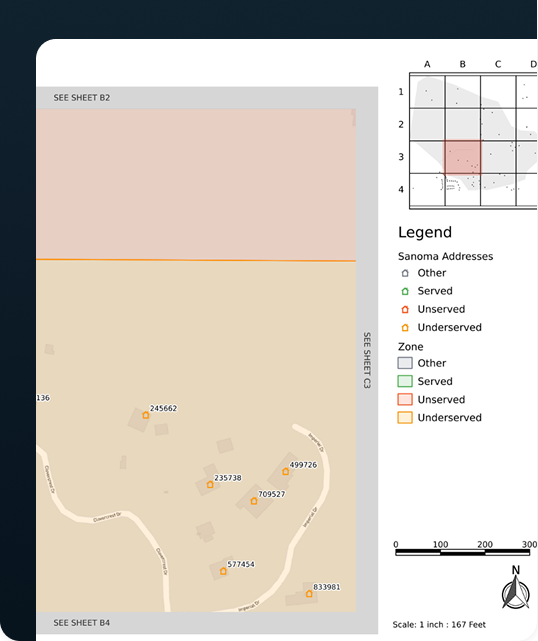Click the highlighted B3 cell in index grid
This screenshot has height=641, width=538.
(x=462, y=157)
